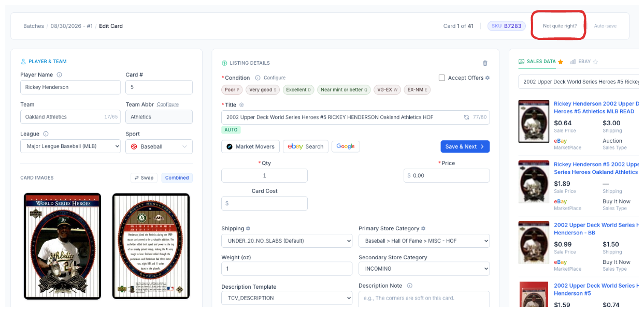Click the Team input field
The width and height of the screenshot is (644, 312).
coord(70,117)
